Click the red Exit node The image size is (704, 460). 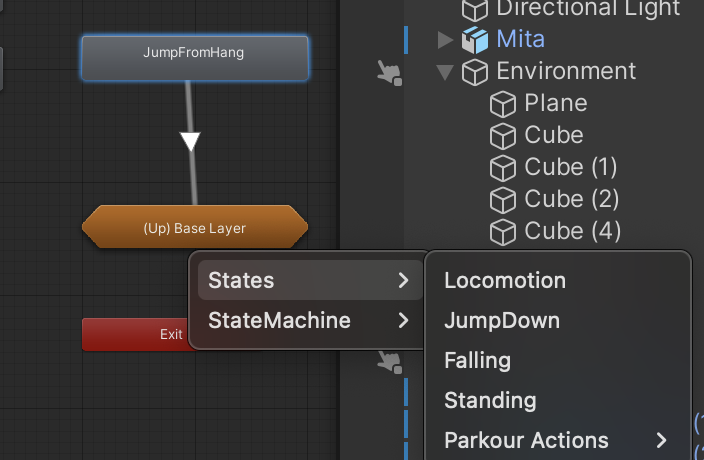[135, 334]
